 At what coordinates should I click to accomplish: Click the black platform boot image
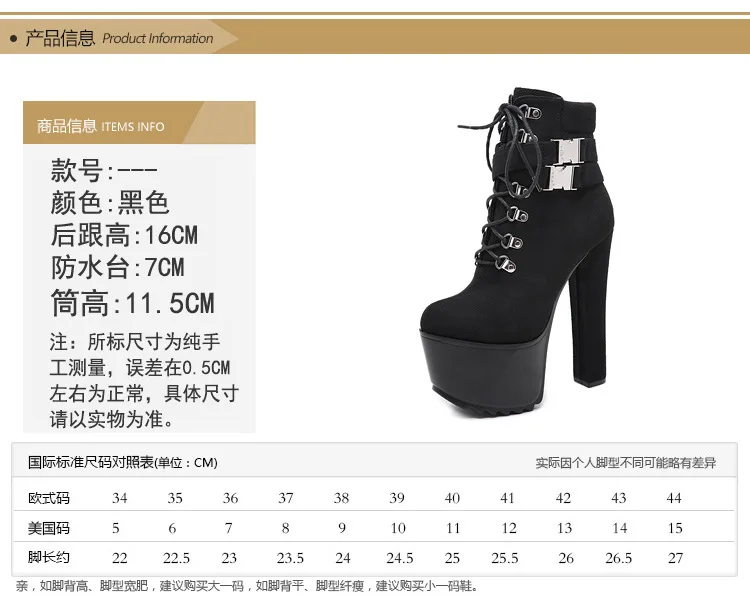pos(516,253)
